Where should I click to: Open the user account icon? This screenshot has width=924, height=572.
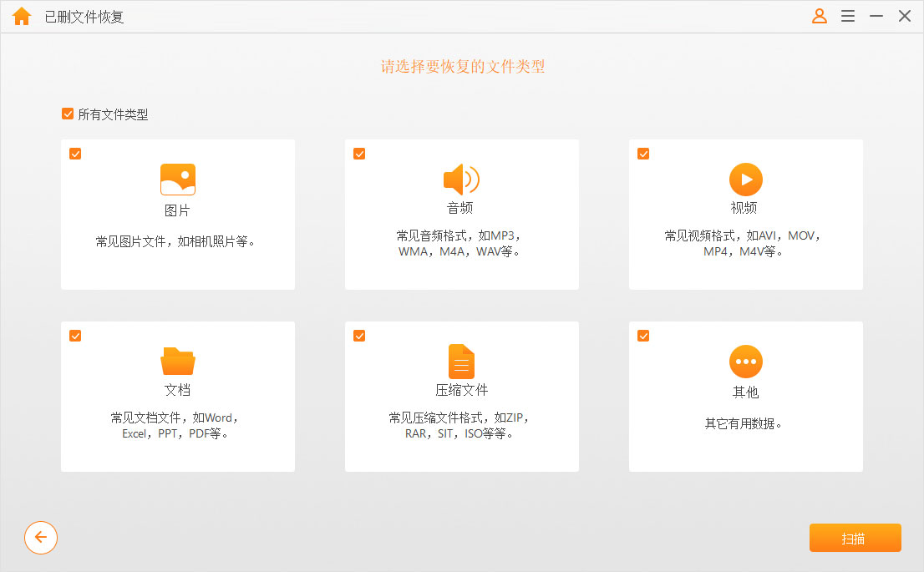tap(820, 17)
